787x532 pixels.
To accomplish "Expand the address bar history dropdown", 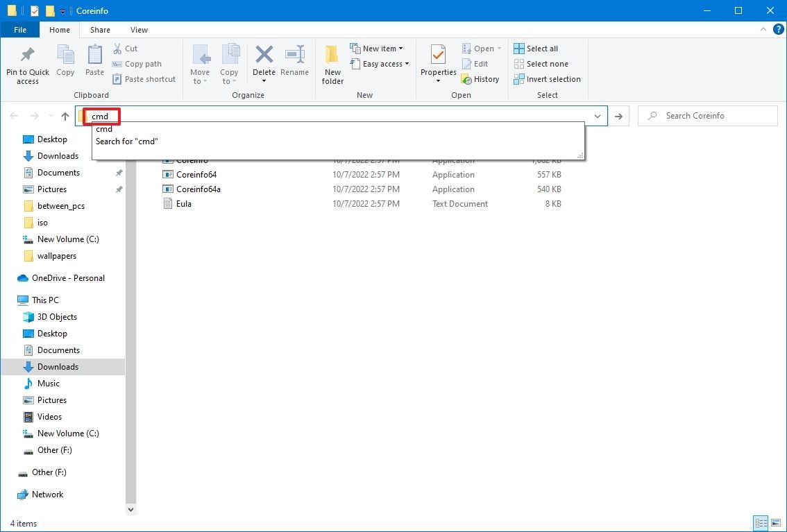I will 598,117.
